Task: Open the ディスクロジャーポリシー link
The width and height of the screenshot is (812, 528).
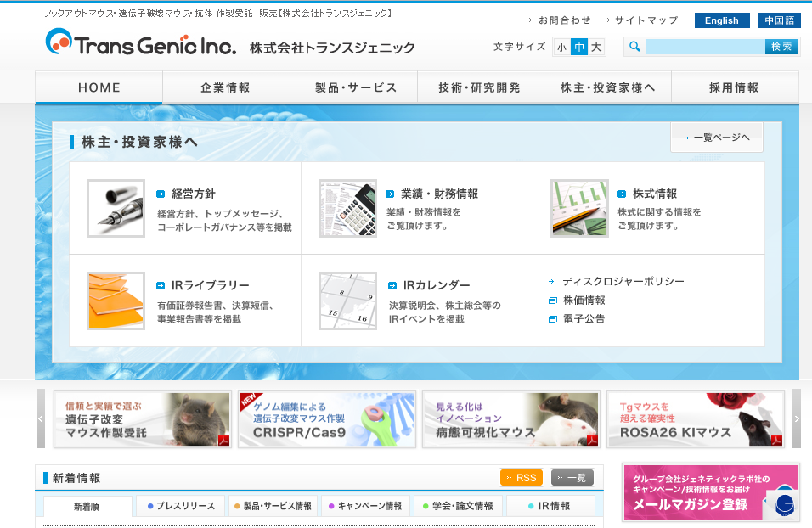Action: click(623, 282)
